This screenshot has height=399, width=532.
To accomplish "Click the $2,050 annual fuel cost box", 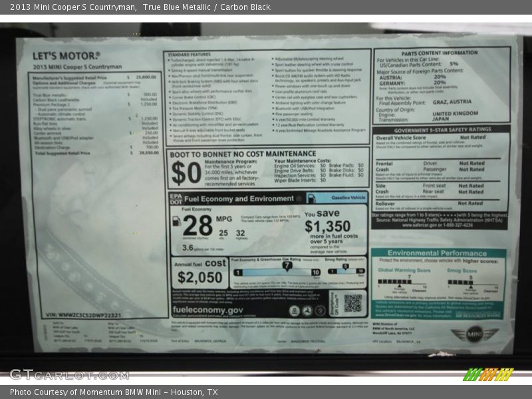I will coord(199,273).
